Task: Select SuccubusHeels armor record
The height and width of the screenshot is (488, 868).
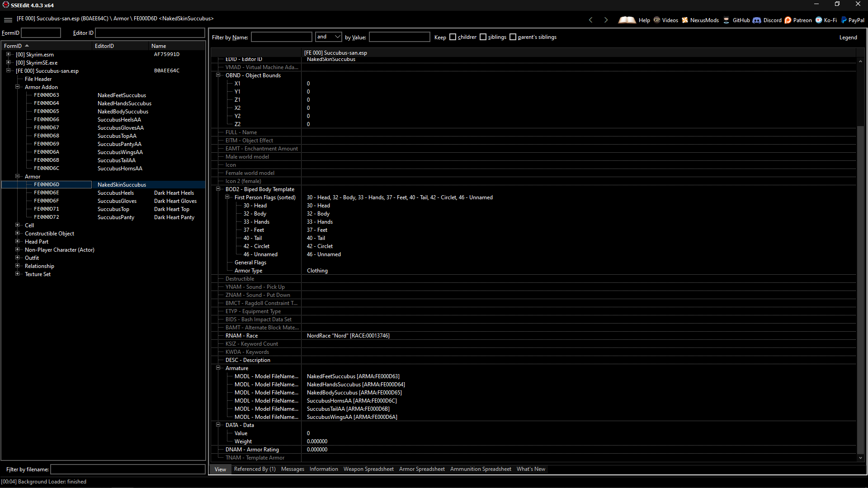Action: click(116, 193)
